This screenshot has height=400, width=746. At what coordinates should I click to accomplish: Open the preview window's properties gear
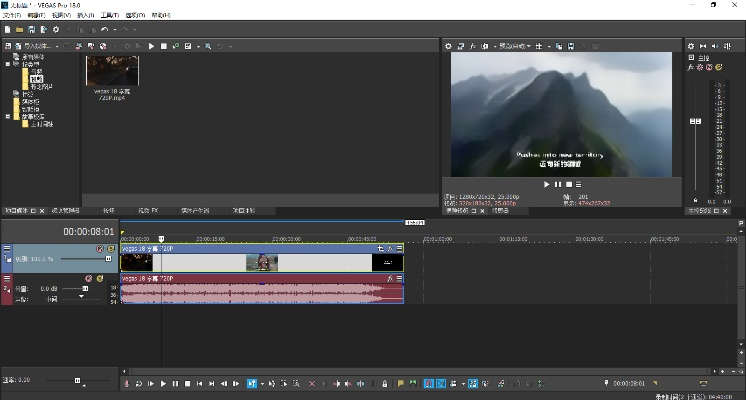(x=448, y=46)
